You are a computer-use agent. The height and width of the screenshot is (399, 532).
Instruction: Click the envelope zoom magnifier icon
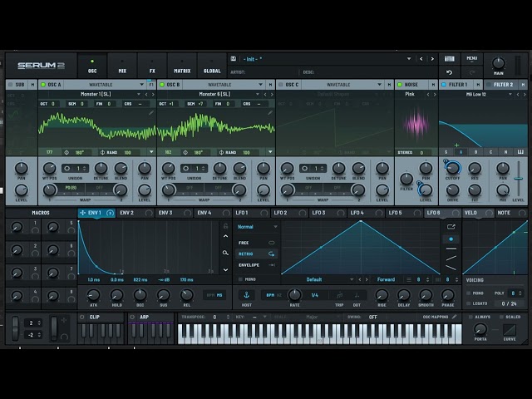(x=225, y=253)
